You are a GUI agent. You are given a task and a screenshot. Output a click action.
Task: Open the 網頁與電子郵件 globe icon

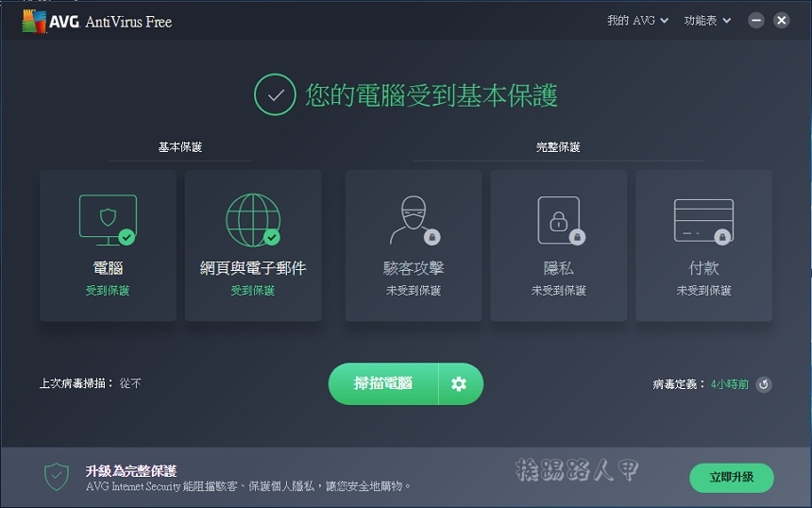(253, 220)
